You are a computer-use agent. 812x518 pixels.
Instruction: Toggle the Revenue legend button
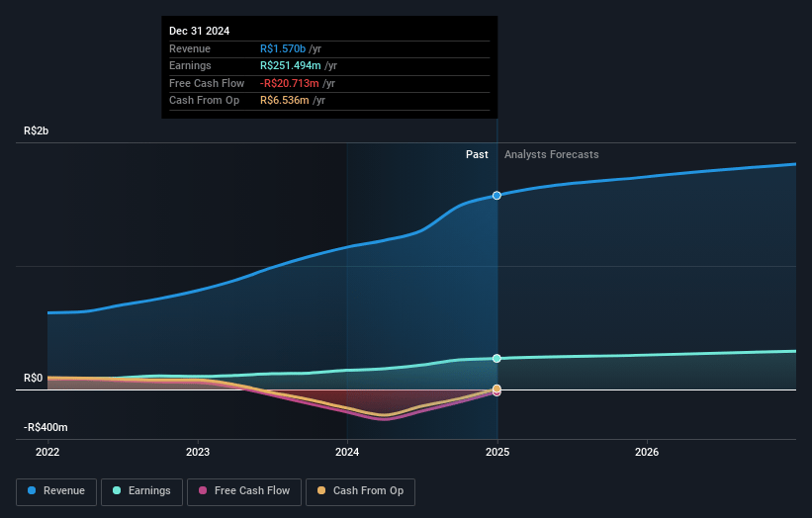(x=56, y=491)
